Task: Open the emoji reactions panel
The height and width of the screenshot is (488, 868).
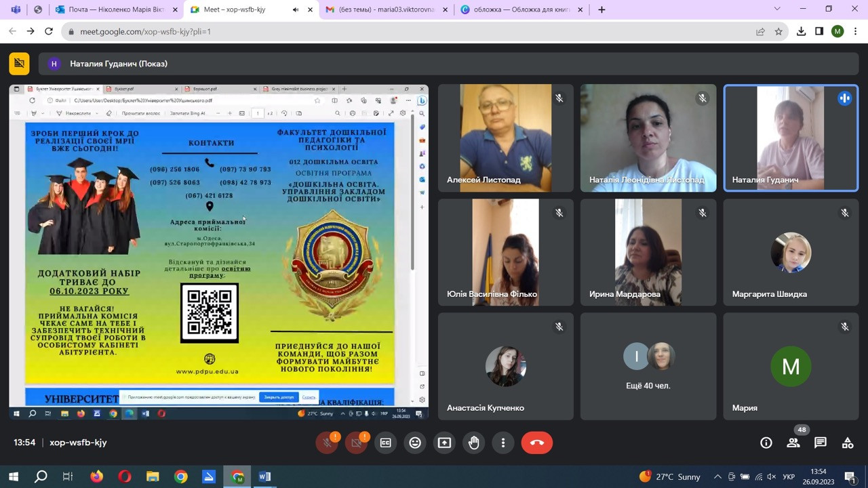Action: point(415,443)
